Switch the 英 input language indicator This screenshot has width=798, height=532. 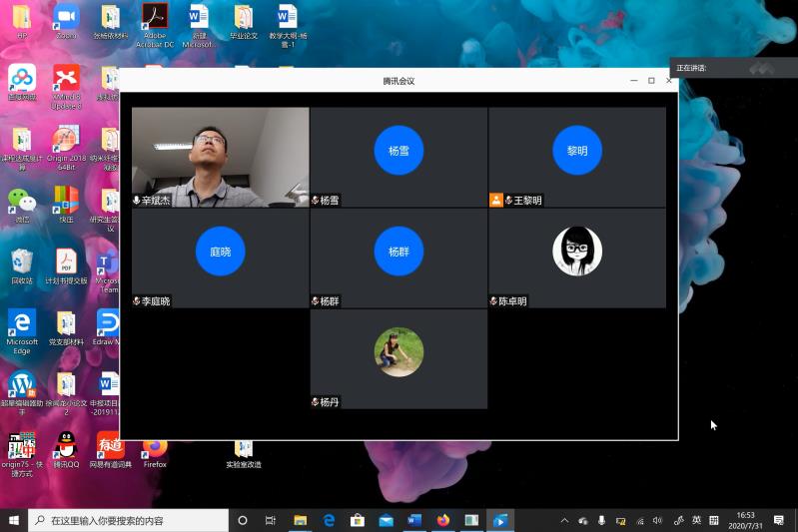pyautogui.click(x=696, y=520)
